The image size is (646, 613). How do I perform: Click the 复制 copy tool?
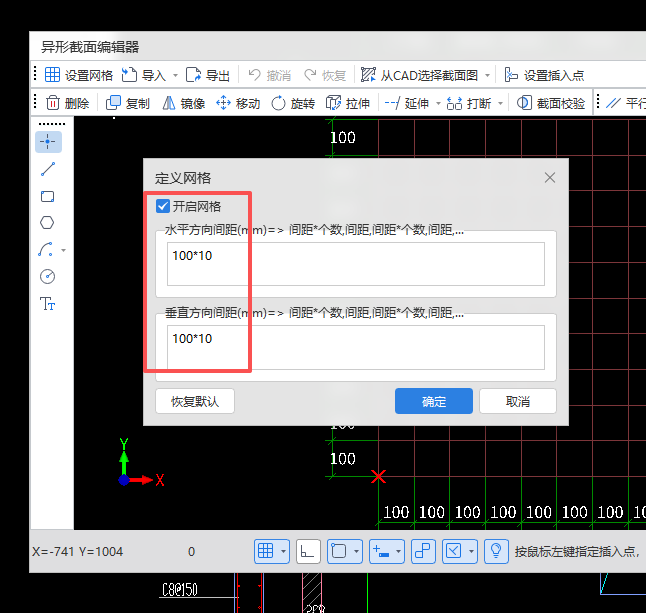[128, 103]
